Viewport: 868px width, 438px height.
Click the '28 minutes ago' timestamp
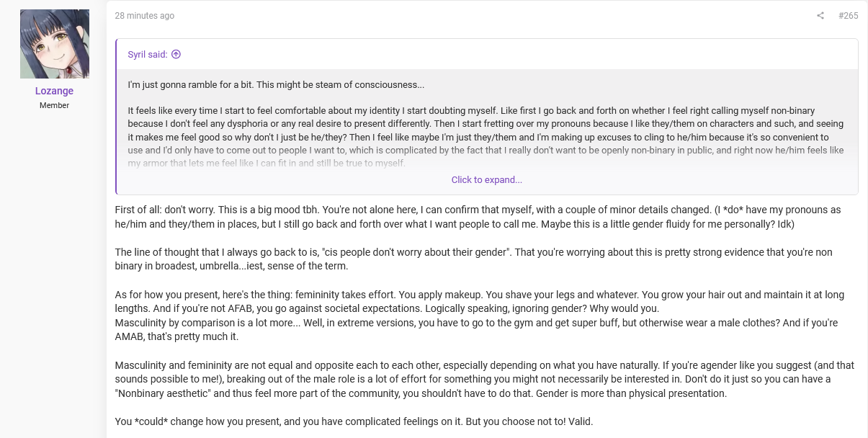point(145,16)
